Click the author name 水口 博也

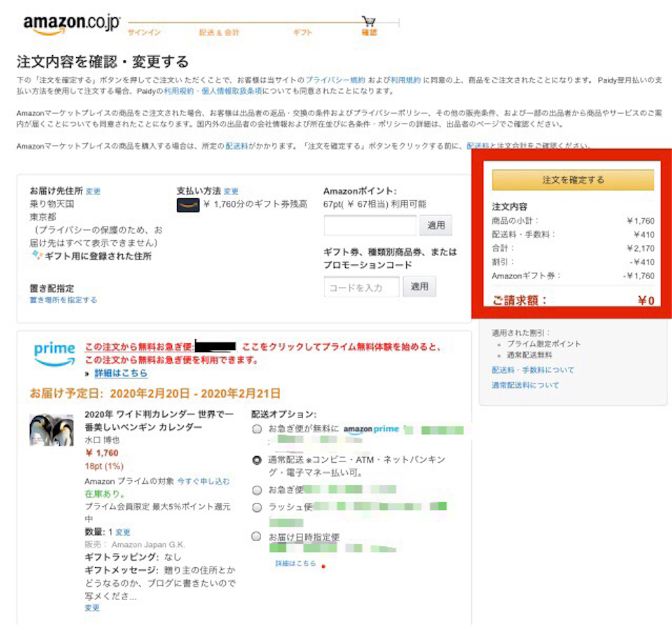click(102, 441)
